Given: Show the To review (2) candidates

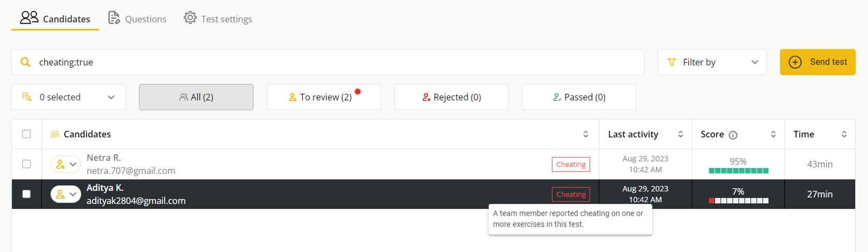Looking at the screenshot, I should click(323, 97).
